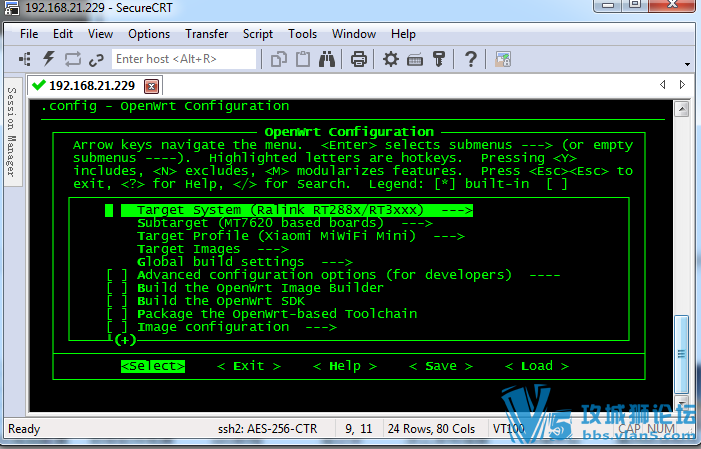Open Session Manager connect icon in toolbar
The width and height of the screenshot is (701, 449).
25,59
